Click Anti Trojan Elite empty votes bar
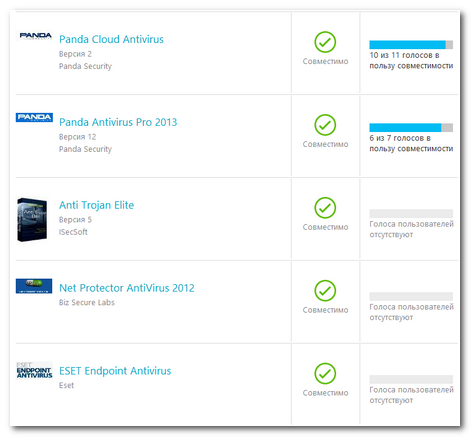 pyautogui.click(x=411, y=214)
